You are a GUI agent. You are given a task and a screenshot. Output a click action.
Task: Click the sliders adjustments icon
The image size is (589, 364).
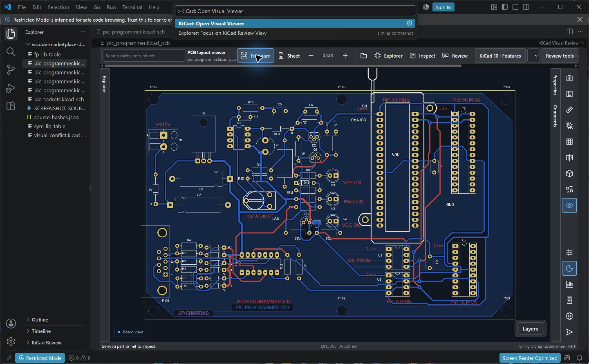(569, 252)
